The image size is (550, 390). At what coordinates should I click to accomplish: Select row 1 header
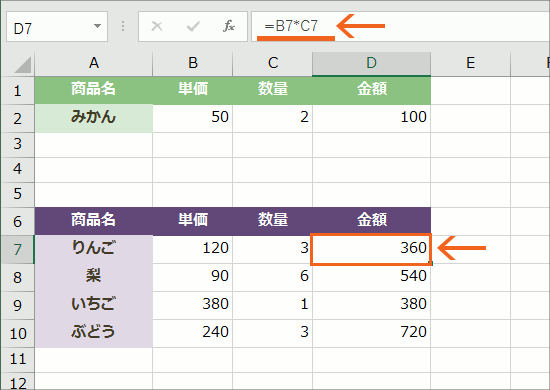pyautogui.click(x=18, y=90)
